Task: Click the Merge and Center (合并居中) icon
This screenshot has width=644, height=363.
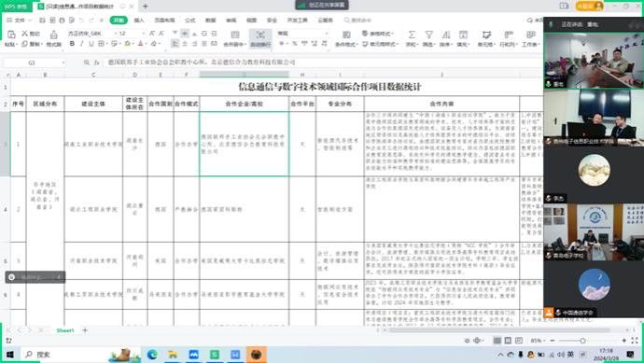Action: click(x=235, y=35)
